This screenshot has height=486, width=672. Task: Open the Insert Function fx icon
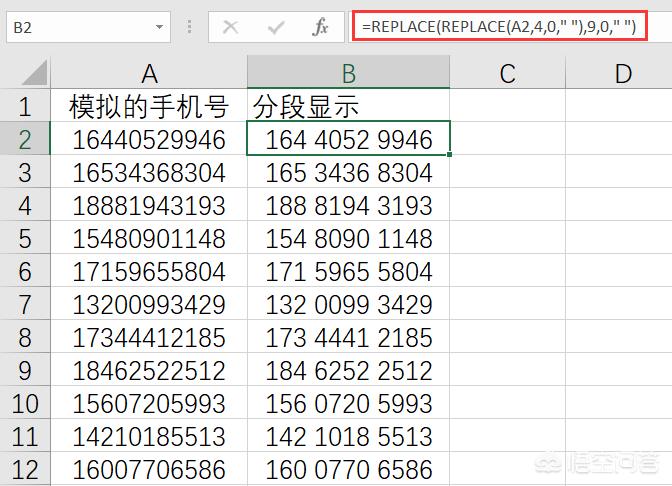click(320, 27)
